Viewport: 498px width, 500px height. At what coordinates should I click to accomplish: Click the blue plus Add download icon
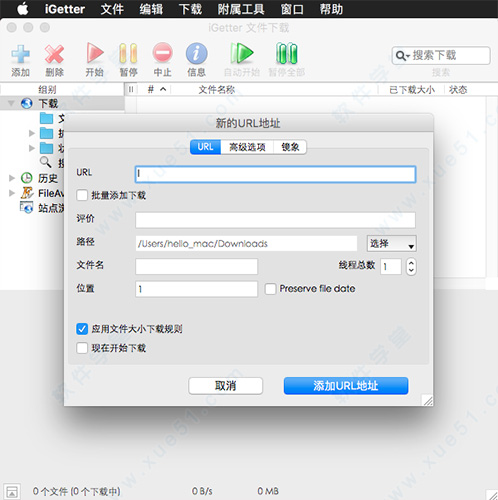(x=20, y=54)
